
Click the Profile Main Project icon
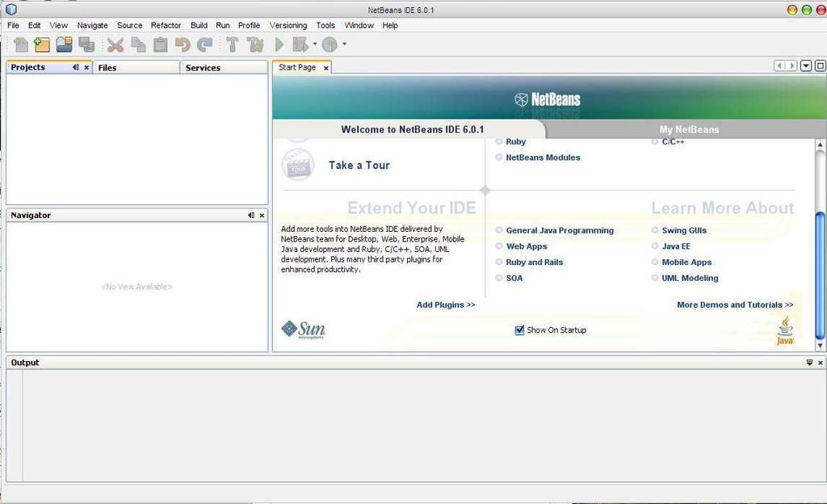[x=330, y=44]
